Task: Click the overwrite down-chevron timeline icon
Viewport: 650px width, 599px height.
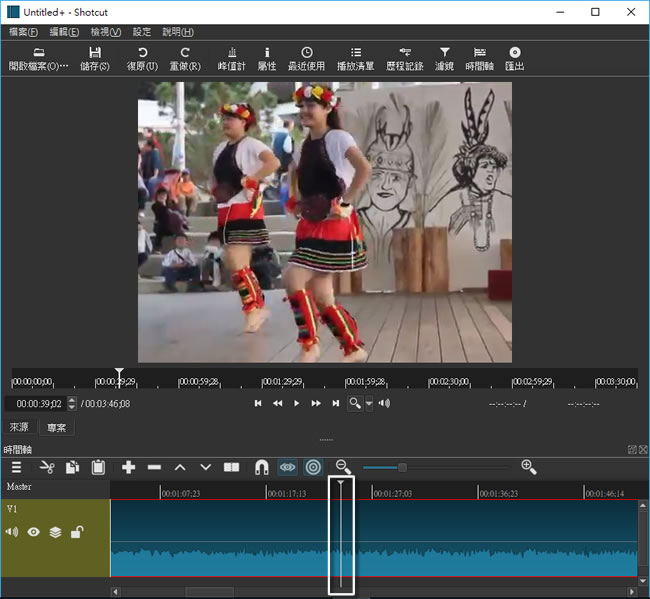Action: click(x=206, y=467)
